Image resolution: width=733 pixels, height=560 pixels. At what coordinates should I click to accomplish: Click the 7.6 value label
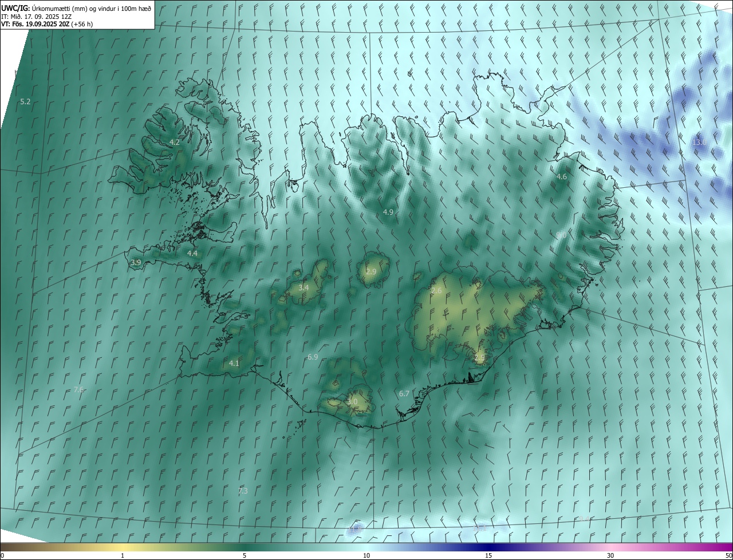click(x=79, y=389)
